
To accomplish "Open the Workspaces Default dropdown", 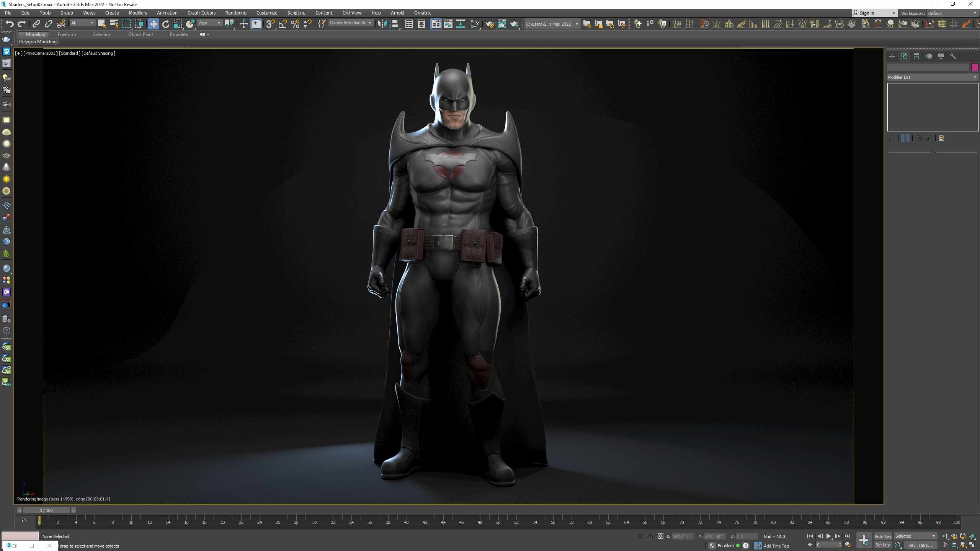I will (x=952, y=13).
